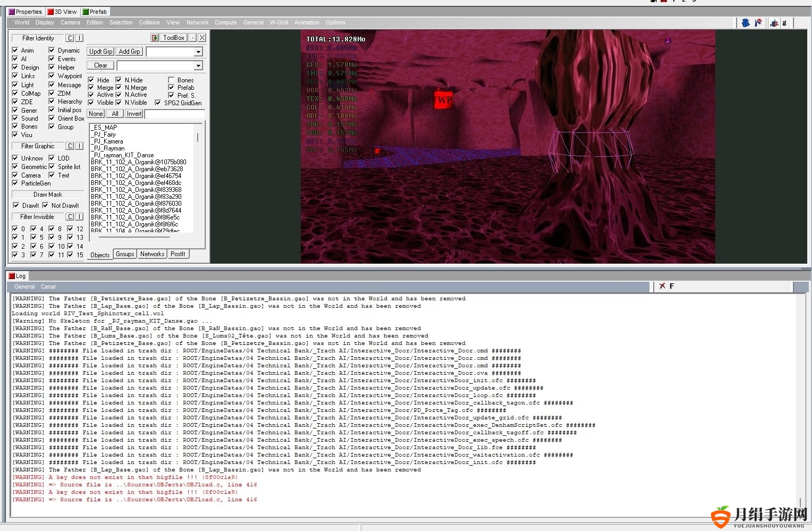Toggle the Waypoint filter checkbox
Image resolution: width=812 pixels, height=531 pixels.
point(52,76)
